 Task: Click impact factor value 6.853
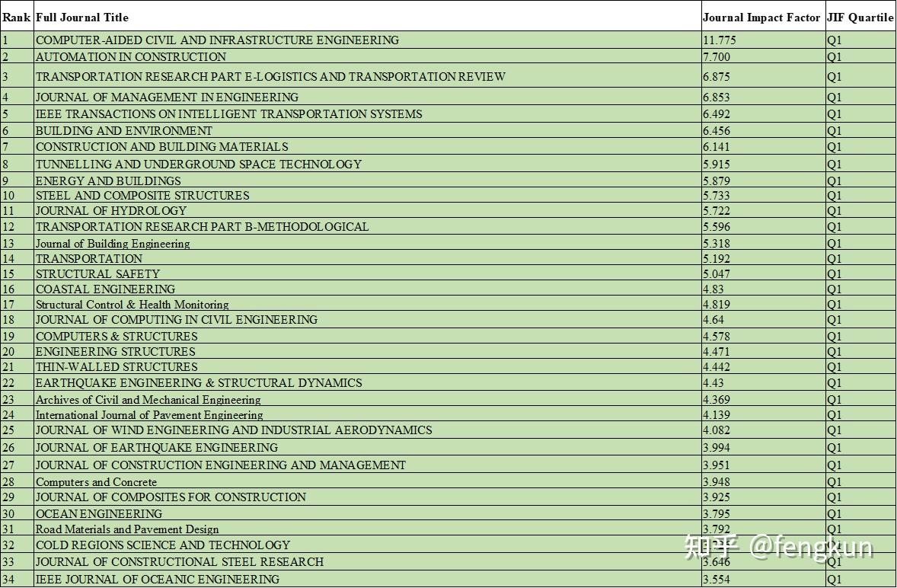(717, 97)
